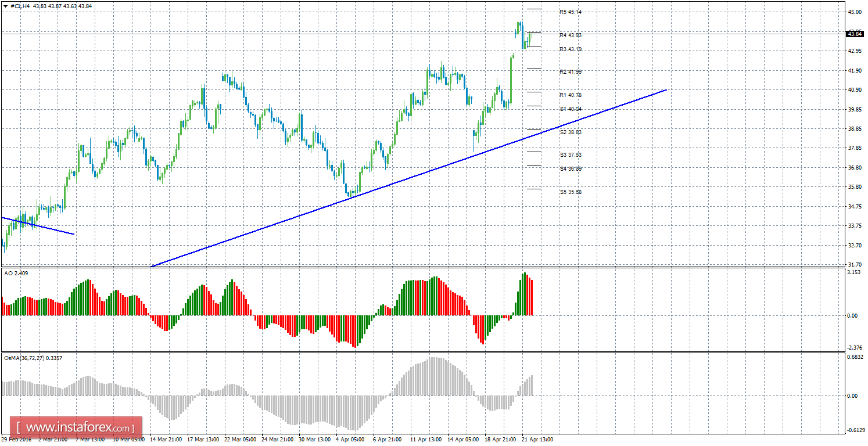Click the 33.75 price axis value

pos(855,226)
